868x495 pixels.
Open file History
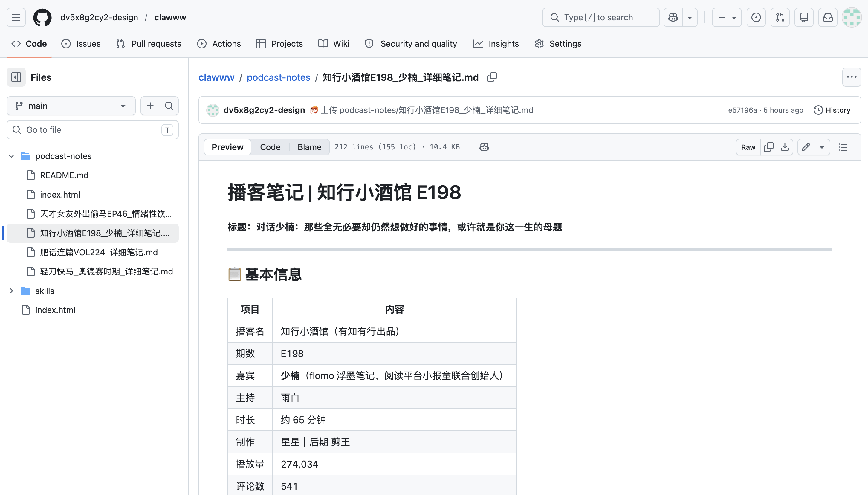(832, 110)
